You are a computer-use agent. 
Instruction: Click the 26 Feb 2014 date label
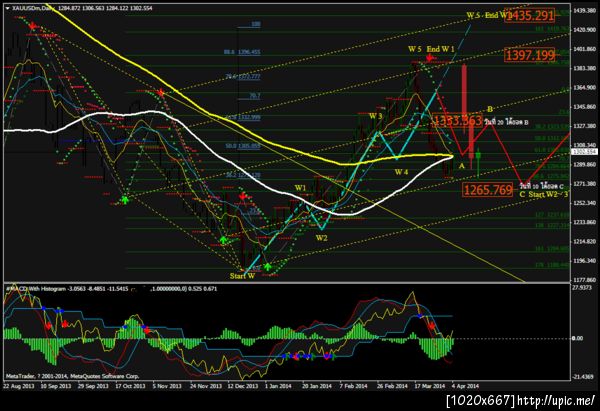point(392,386)
